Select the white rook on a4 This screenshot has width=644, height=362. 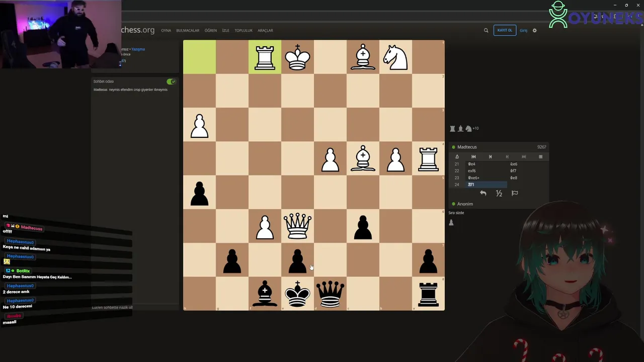(x=428, y=158)
